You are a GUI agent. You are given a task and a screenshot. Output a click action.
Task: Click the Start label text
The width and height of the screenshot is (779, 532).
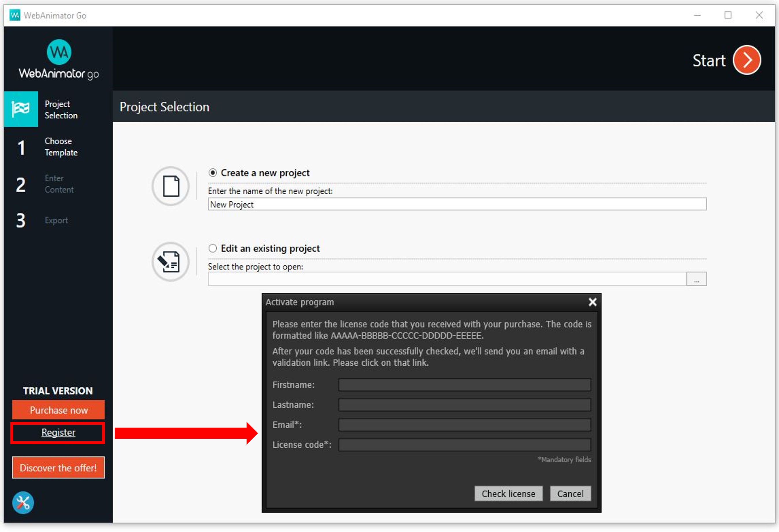[x=709, y=61]
